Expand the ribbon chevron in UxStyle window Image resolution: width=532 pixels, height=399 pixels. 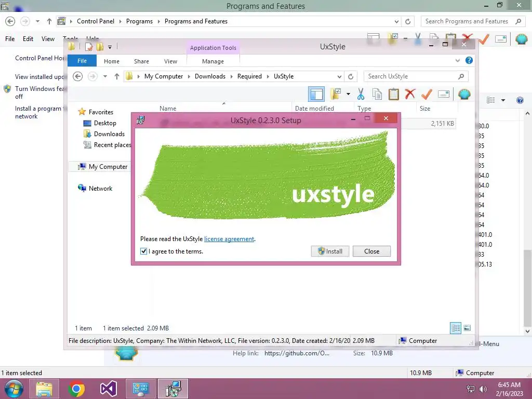pyautogui.click(x=458, y=60)
